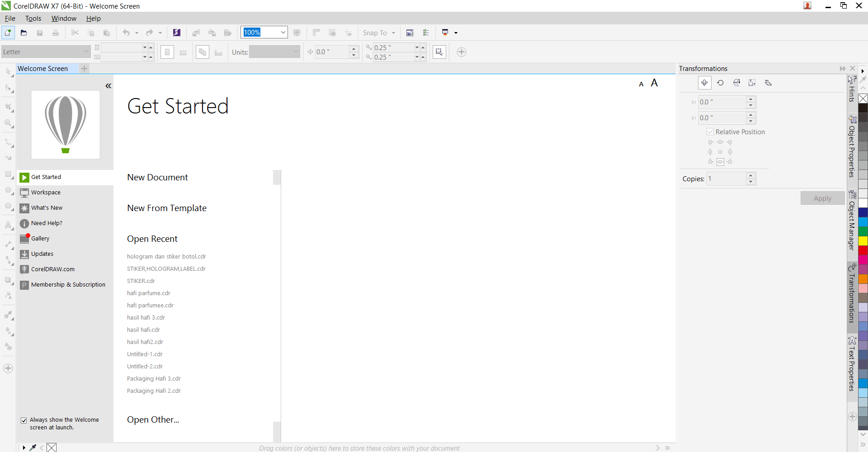
Task: Expand the zoom level dropdown
Action: pos(283,33)
